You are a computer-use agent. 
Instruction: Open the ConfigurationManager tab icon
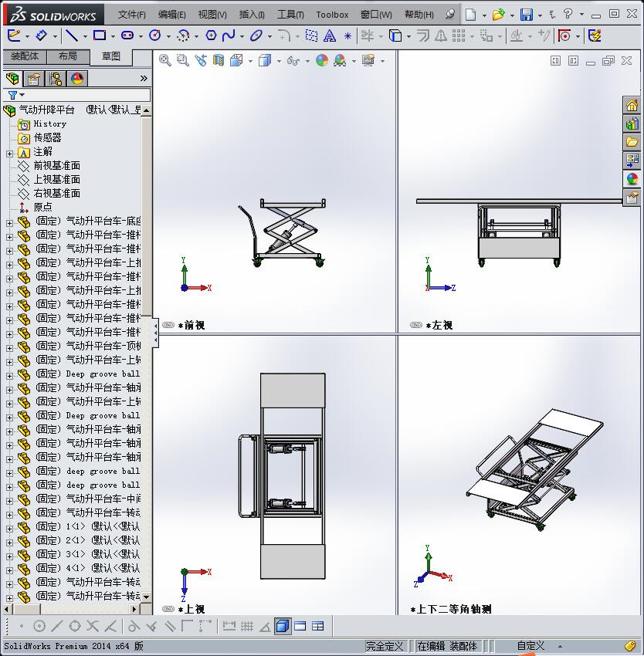tap(56, 78)
